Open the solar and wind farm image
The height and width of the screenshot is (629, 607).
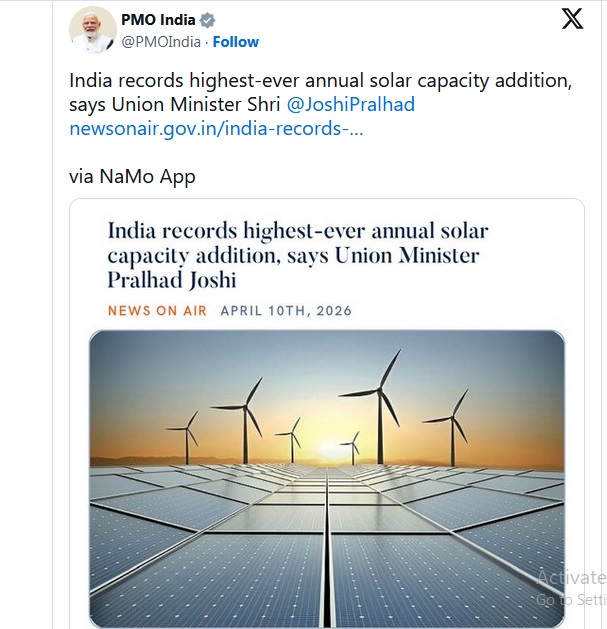point(326,478)
